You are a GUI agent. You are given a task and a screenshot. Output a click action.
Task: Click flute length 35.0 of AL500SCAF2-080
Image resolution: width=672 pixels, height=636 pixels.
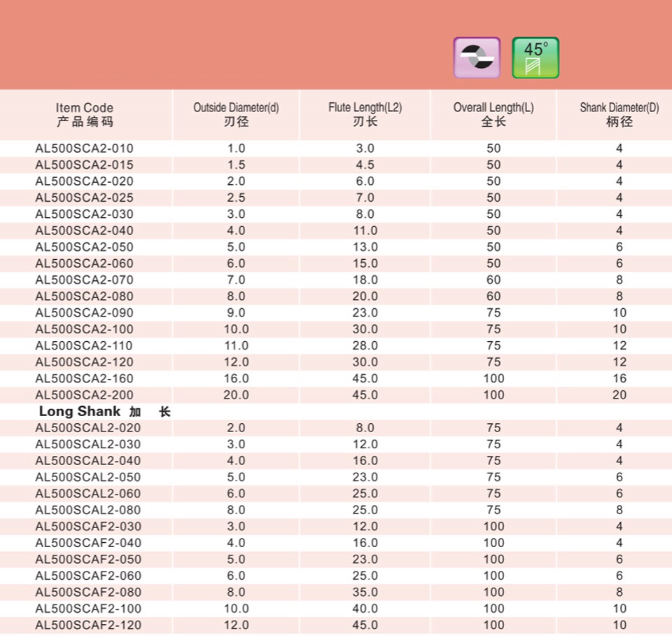(x=365, y=593)
